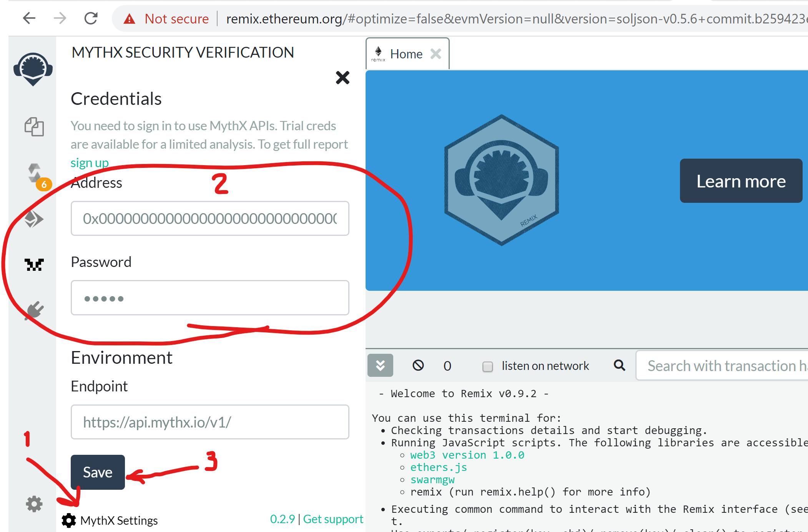
Task: Click the Get support link
Action: (333, 519)
